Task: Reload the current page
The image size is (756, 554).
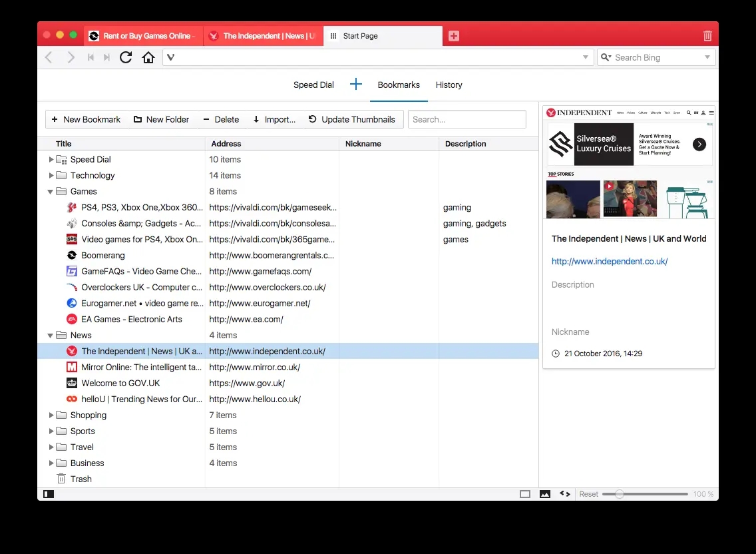Action: (x=126, y=57)
